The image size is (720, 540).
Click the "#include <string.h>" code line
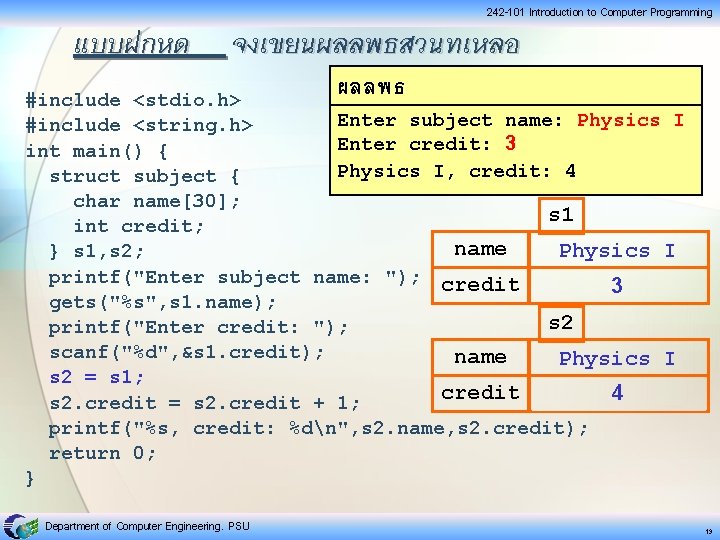point(139,125)
